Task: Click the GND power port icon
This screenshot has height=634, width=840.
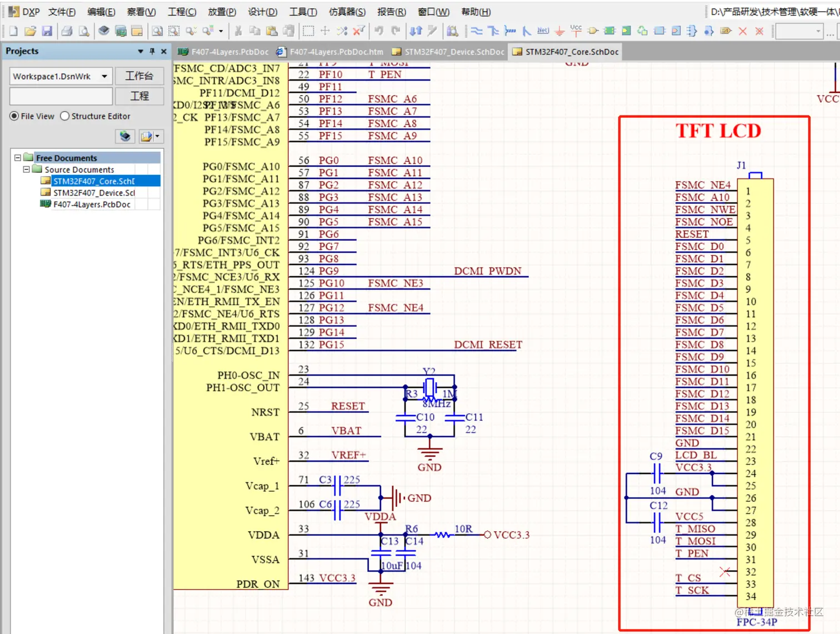Action: click(x=559, y=31)
